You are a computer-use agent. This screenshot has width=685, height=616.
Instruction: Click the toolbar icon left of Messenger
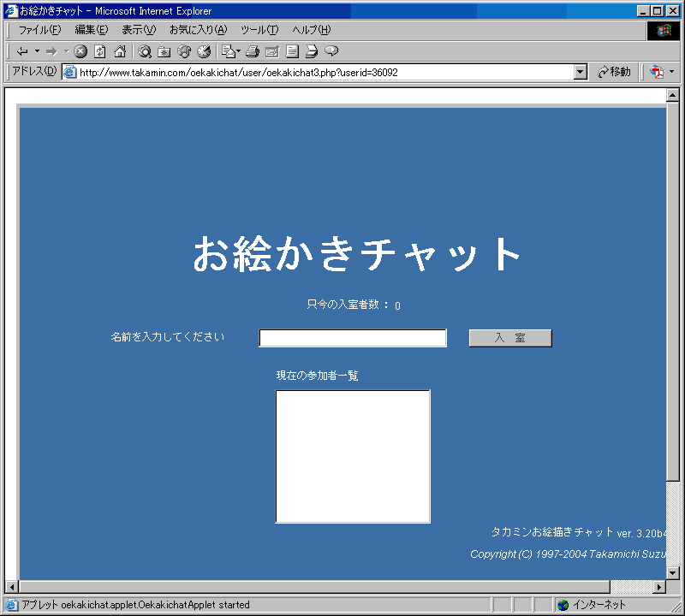(312, 51)
